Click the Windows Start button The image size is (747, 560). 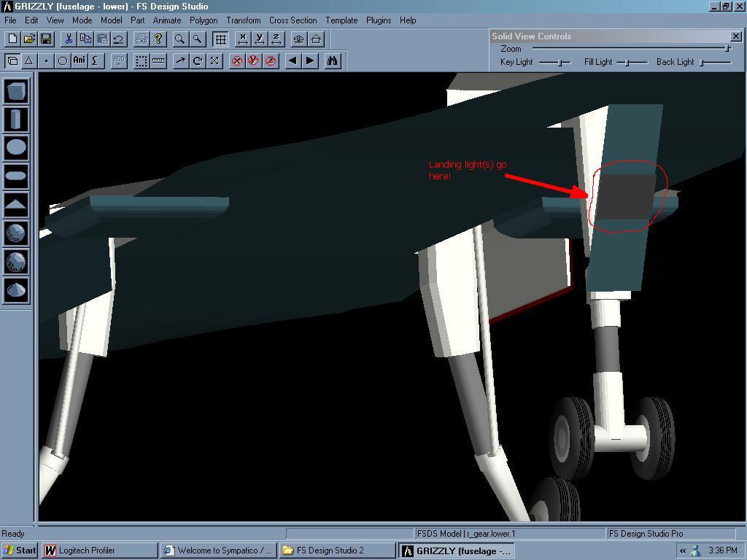pyautogui.click(x=20, y=551)
